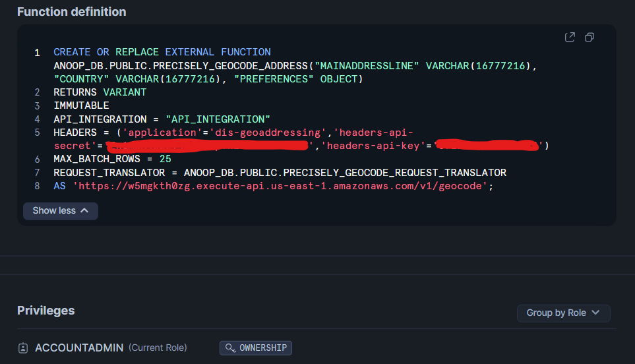Click the PRECISELY_GEOCODE_ADDRESS function name
635x364 pixels.
click(x=230, y=65)
